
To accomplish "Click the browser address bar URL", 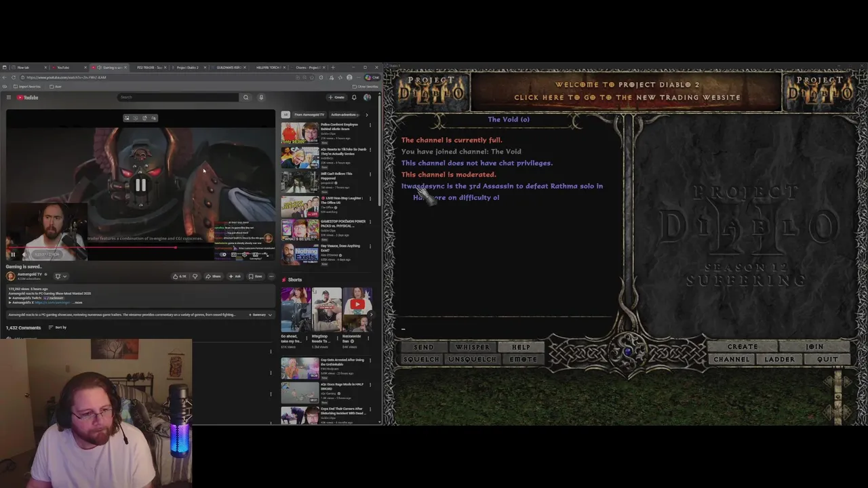I will pyautogui.click(x=66, y=77).
